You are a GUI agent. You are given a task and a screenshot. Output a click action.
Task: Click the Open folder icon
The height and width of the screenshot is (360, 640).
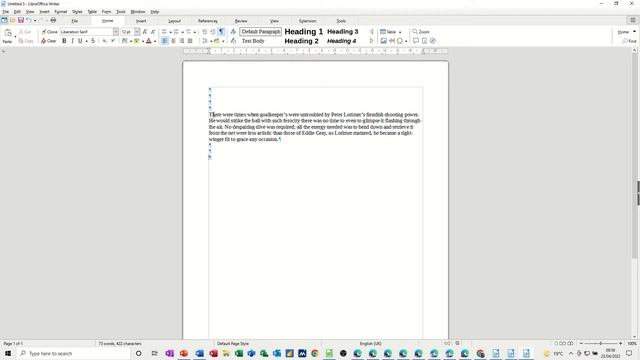coord(13,20)
